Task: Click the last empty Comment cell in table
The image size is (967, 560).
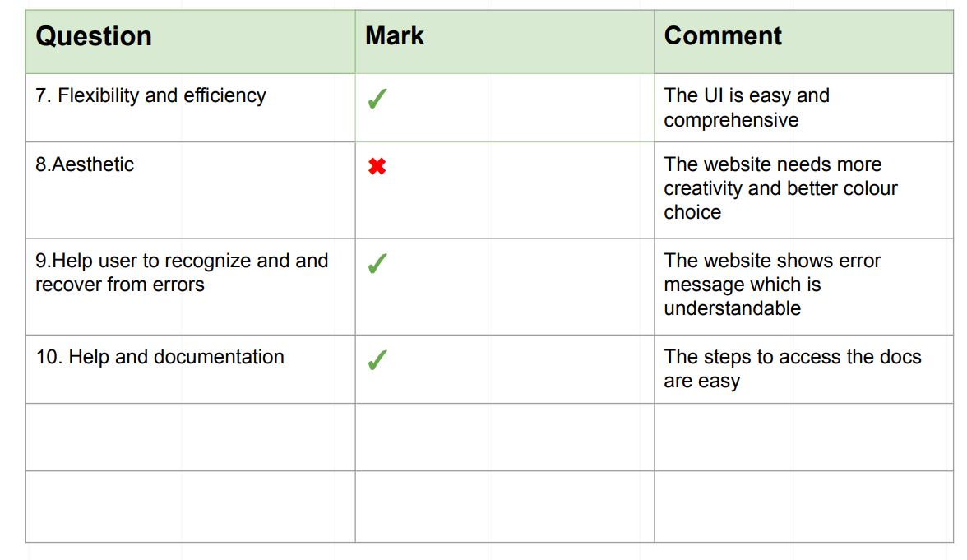Action: [803, 507]
